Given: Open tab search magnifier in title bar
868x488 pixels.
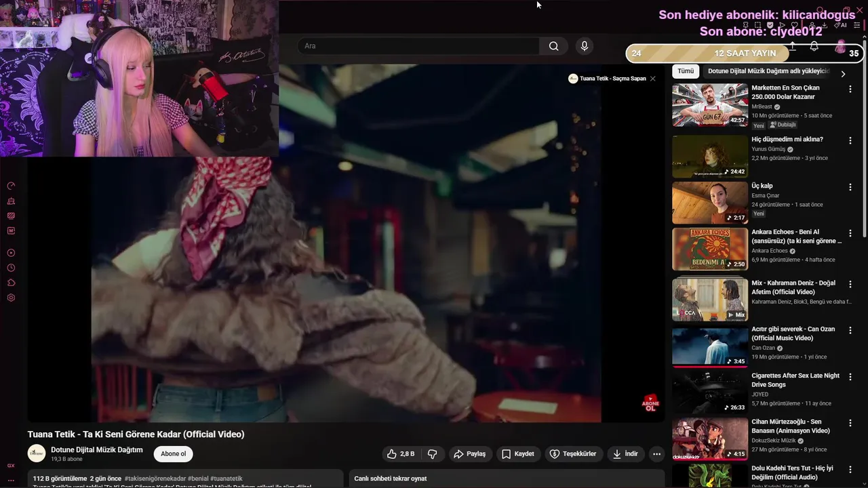Looking at the screenshot, I should pyautogui.click(x=820, y=9).
